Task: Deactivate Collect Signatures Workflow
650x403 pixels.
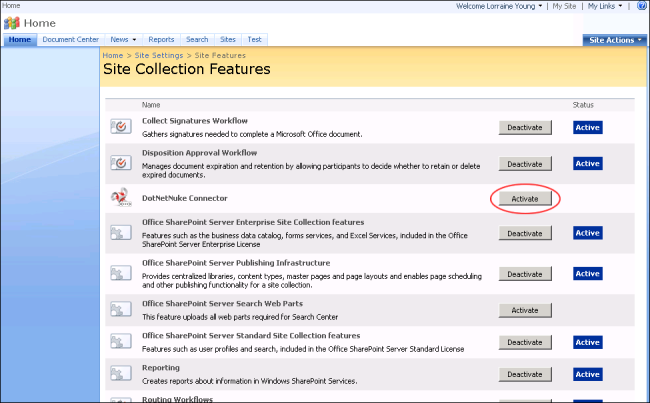Action: click(525, 127)
